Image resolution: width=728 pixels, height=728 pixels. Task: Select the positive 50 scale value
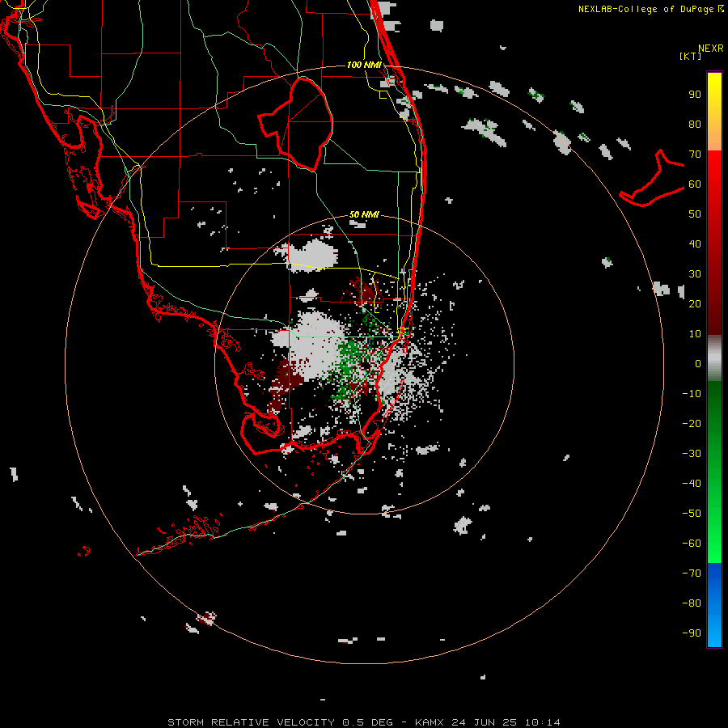pyautogui.click(x=695, y=214)
